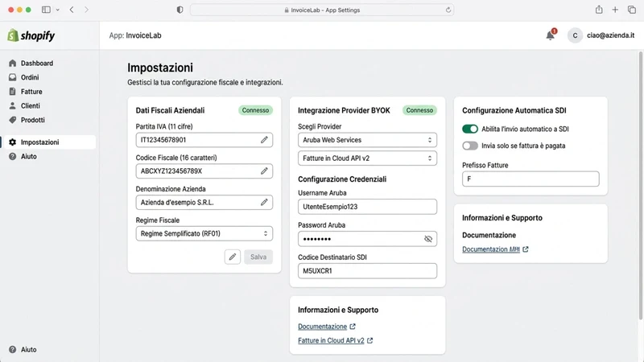This screenshot has width=644, height=362.
Task: Go back in Safari
Action: tap(72, 10)
